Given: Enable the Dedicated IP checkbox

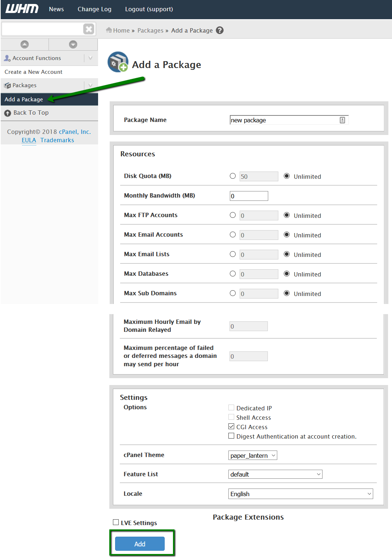Looking at the screenshot, I should point(231,408).
